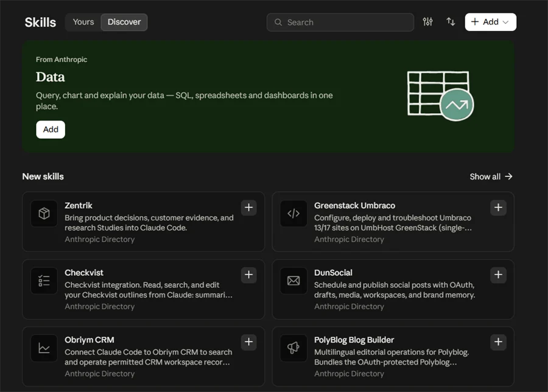Add PolyBlog Blog Builder with plus icon
Viewport: 548px width, 392px height.
[498, 342]
